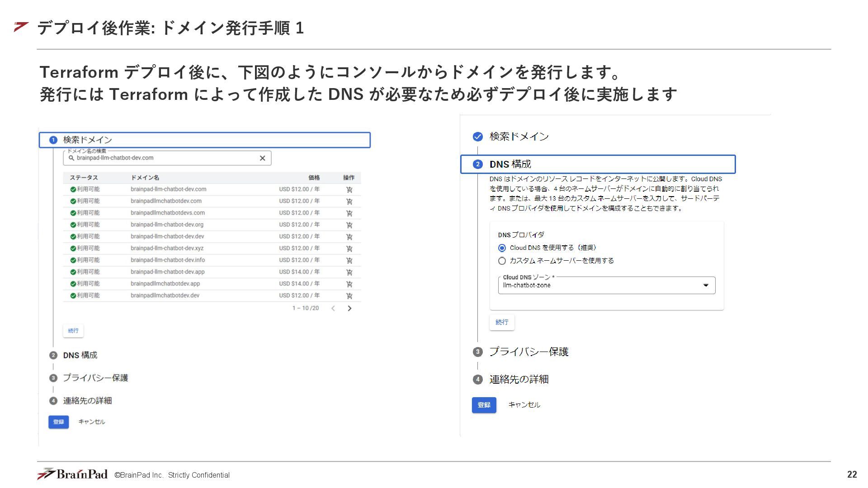Screen dimensions: 868x488
Task: Add brainpad-llm-chatbot-dev.xyz to cart
Action: (349, 249)
